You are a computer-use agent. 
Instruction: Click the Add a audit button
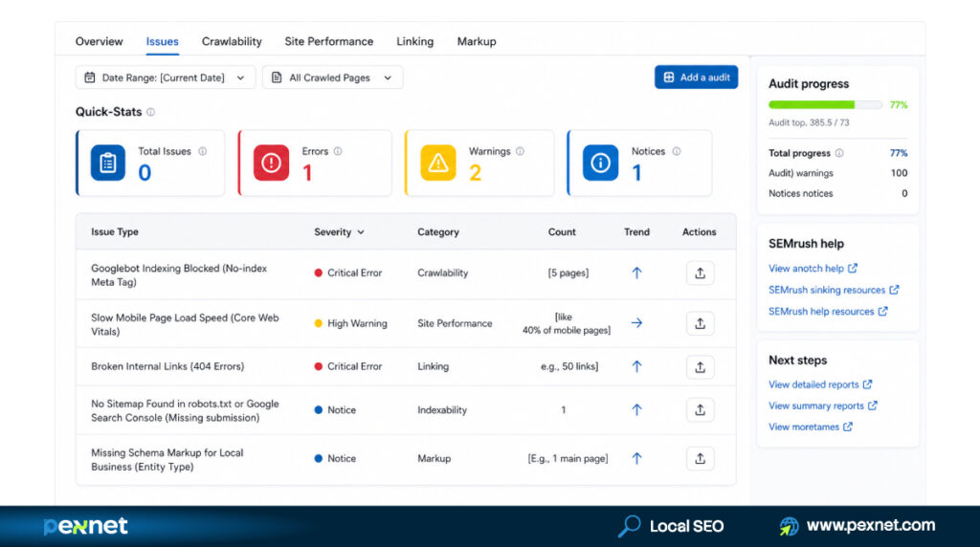click(697, 77)
